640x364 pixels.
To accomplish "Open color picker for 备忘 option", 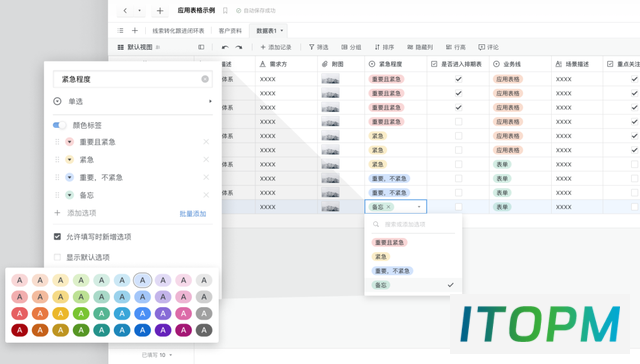I will pos(69,195).
